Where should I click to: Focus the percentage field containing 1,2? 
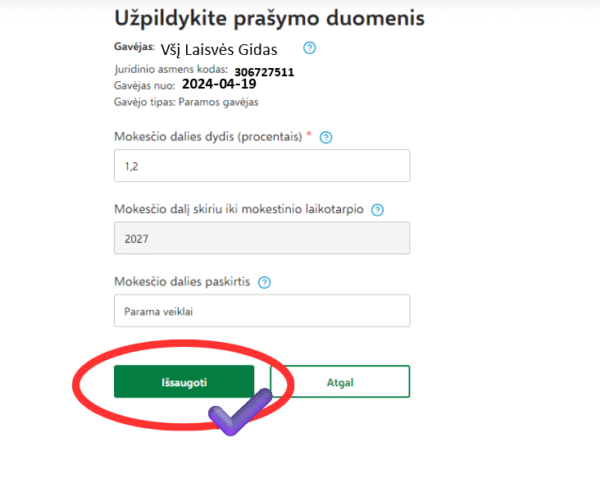pyautogui.click(x=262, y=166)
